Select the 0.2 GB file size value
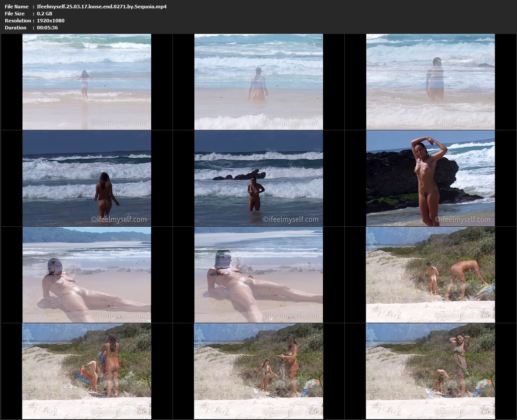 click(44, 14)
